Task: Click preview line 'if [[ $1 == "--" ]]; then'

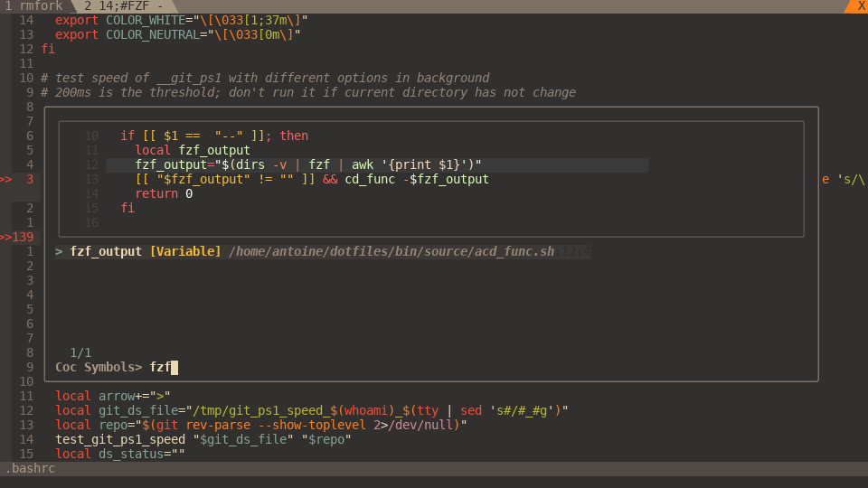Action: 214,136
